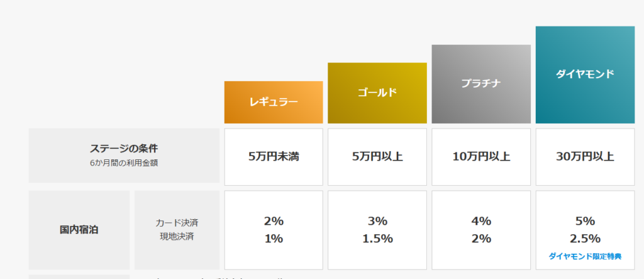This screenshot has height=279, width=644.
Task: Click the ダイヤモンド 2.5% rate
Action: pos(586,239)
